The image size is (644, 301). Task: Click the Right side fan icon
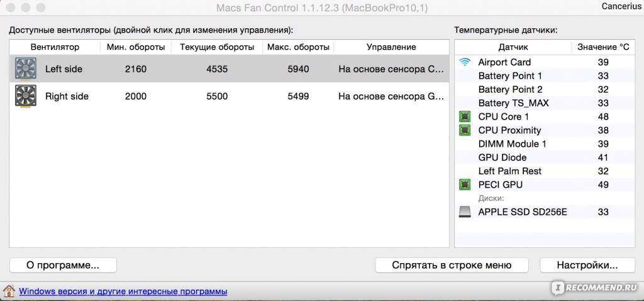click(25, 96)
